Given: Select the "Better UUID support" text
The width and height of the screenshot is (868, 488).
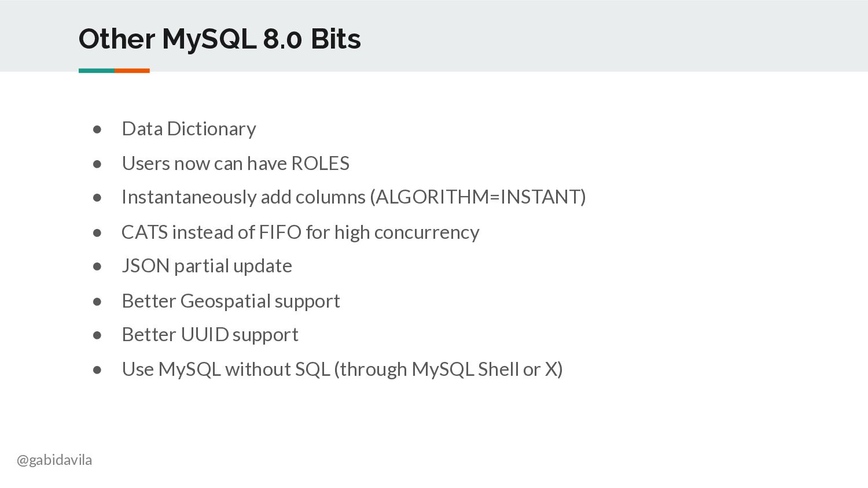Looking at the screenshot, I should [x=210, y=335].
